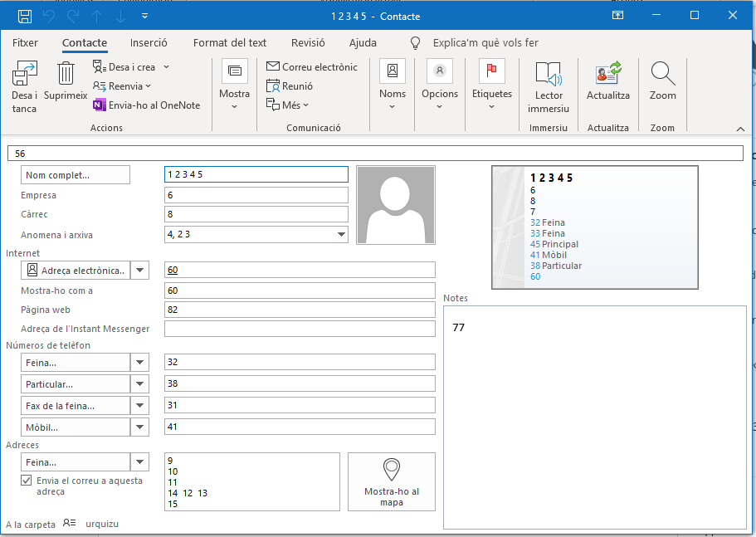Toggle Envia el correu a aquesta adreça
This screenshot has width=756, height=537.
pyautogui.click(x=27, y=481)
